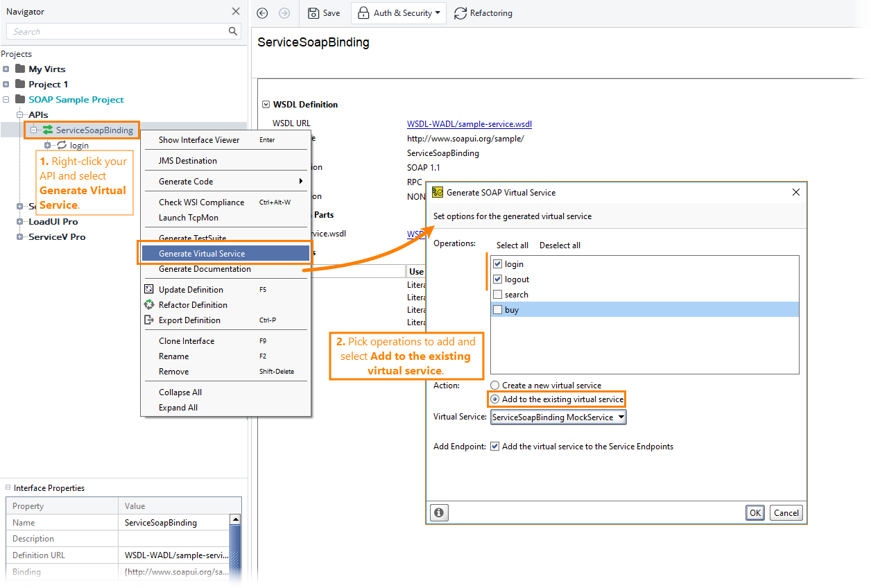
Task: Choose Launch TcpMon from context menu
Action: pos(225,217)
